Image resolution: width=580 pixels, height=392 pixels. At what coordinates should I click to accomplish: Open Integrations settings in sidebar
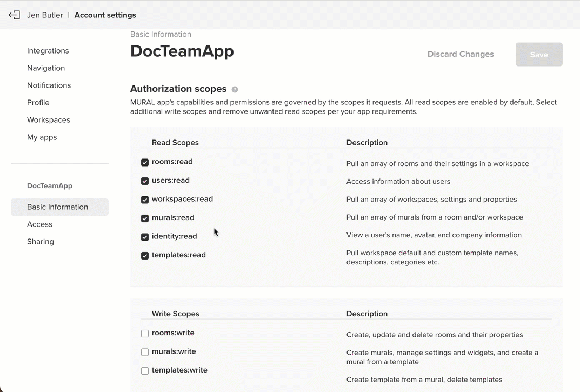(x=48, y=51)
